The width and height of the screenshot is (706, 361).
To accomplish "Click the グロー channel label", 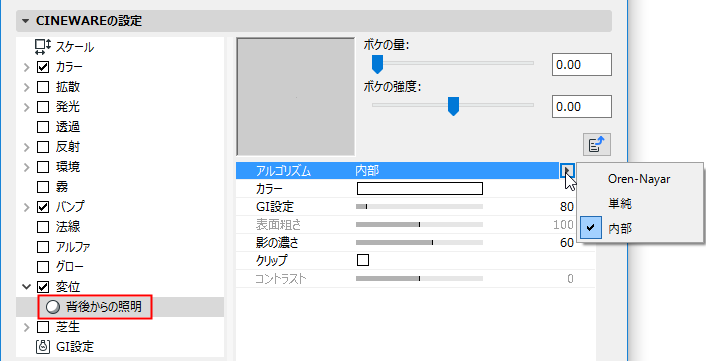I will pos(69,267).
